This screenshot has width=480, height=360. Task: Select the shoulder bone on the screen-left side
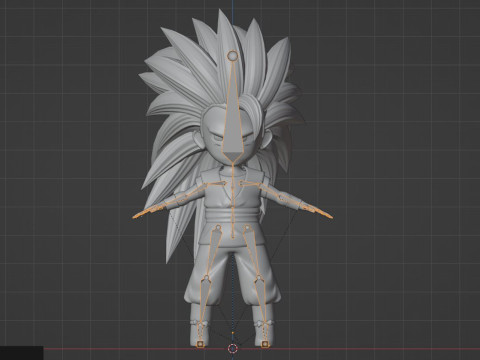217,184
